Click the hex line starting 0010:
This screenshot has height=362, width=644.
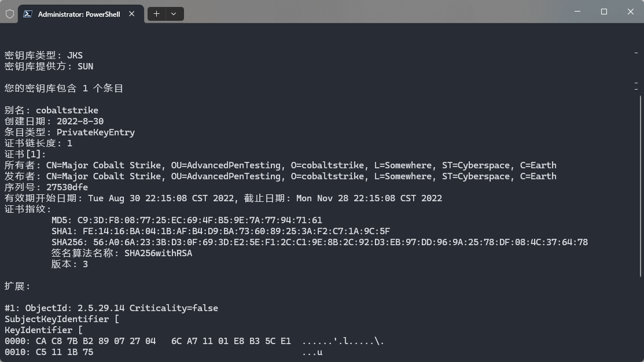tap(164, 352)
